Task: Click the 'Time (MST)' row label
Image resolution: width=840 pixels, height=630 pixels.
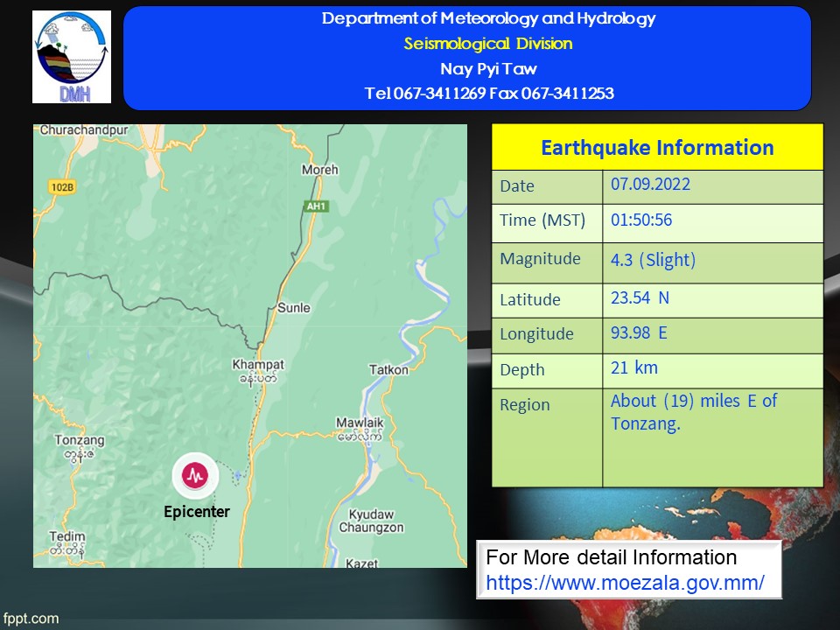Action: tap(542, 220)
